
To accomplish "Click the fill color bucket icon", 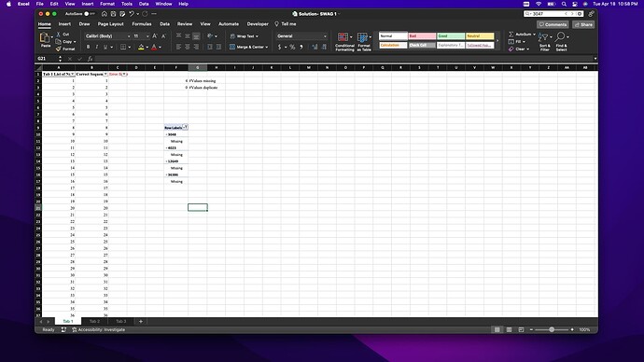I will click(141, 48).
